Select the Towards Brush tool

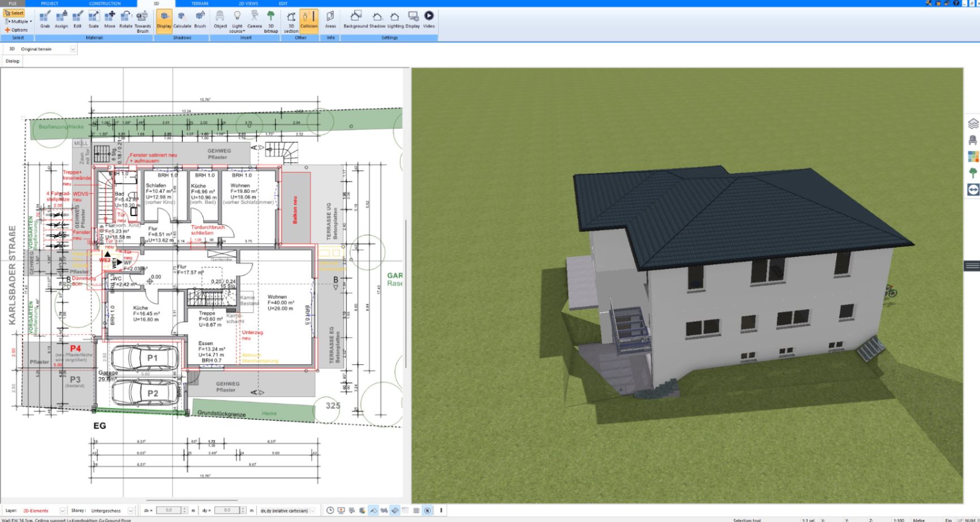(x=143, y=21)
